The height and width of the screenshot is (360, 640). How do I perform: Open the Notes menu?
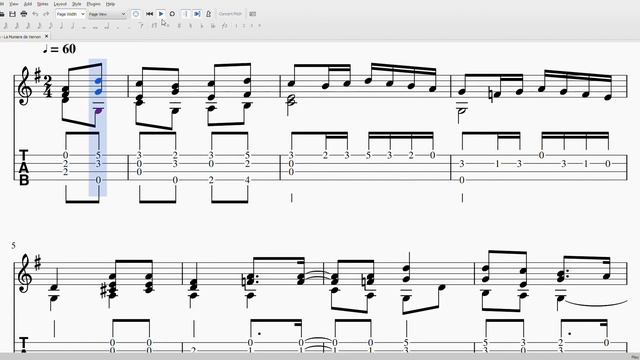coord(42,4)
